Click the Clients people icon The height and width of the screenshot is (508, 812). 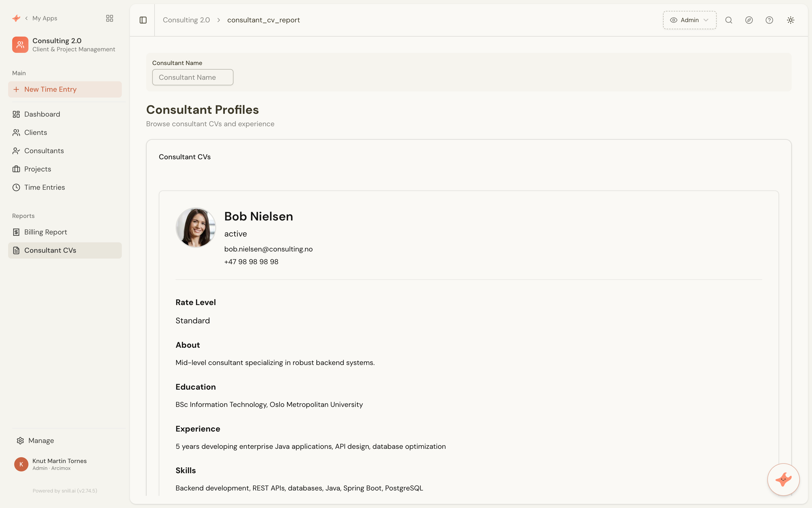click(16, 133)
